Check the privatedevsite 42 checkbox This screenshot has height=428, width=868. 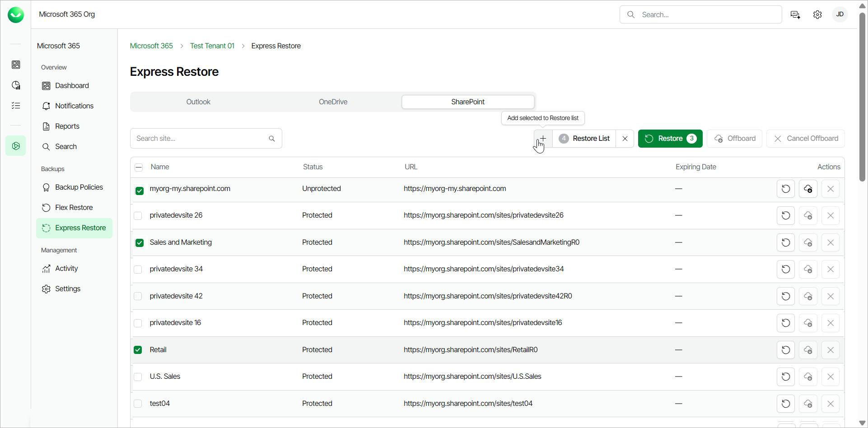click(138, 296)
